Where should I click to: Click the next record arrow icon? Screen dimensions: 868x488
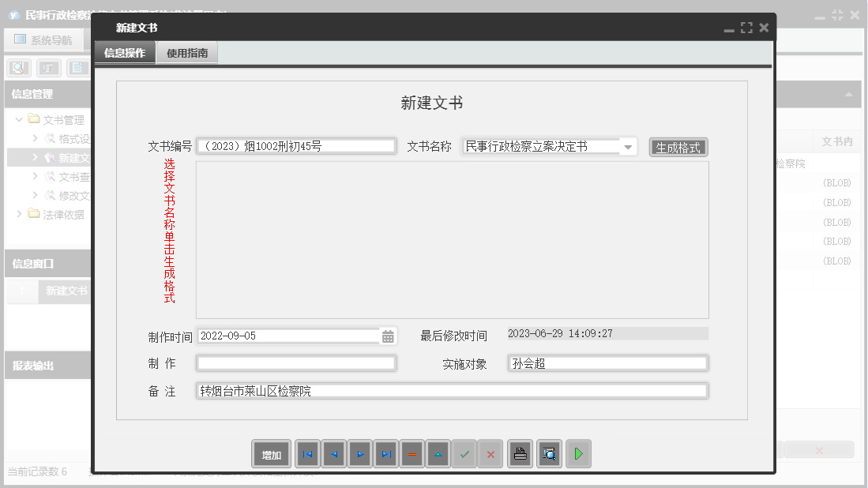coord(359,453)
